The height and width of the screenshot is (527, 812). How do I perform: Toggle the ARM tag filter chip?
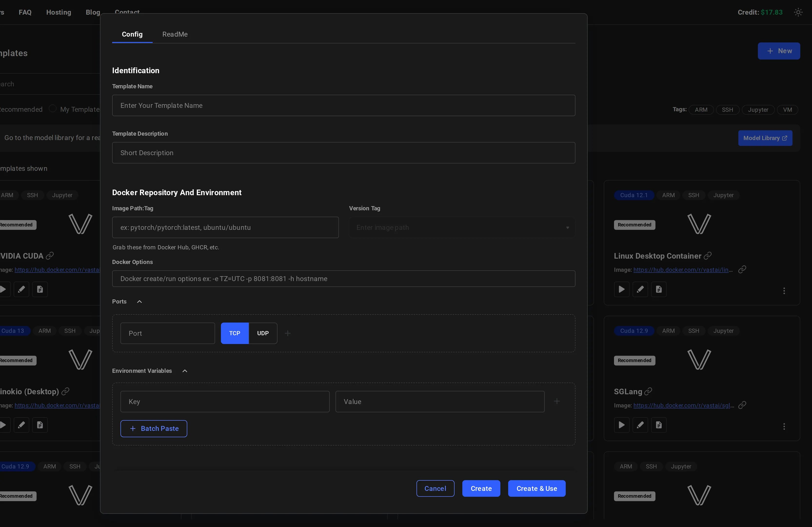click(x=701, y=110)
